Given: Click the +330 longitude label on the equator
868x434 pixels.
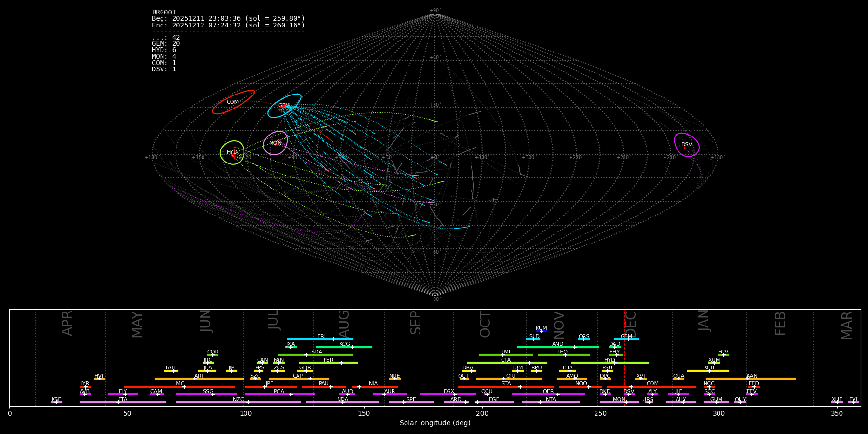Looking at the screenshot, I should point(481,157).
